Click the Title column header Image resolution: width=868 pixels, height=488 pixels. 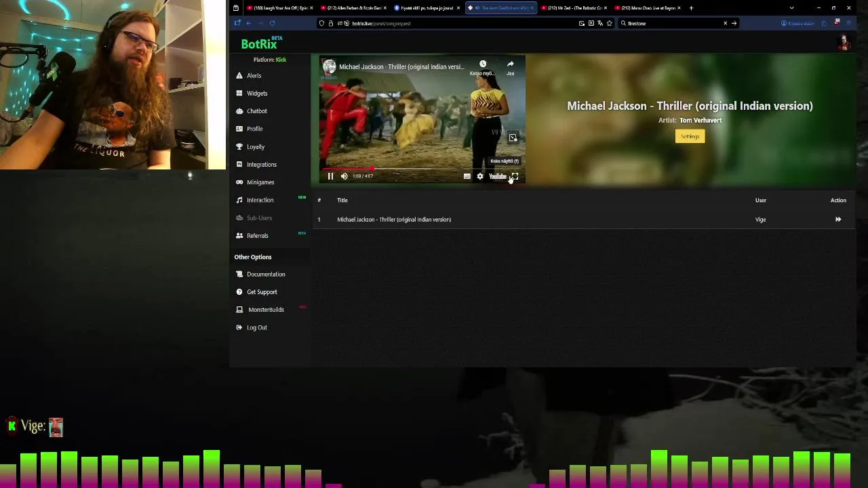tap(342, 201)
